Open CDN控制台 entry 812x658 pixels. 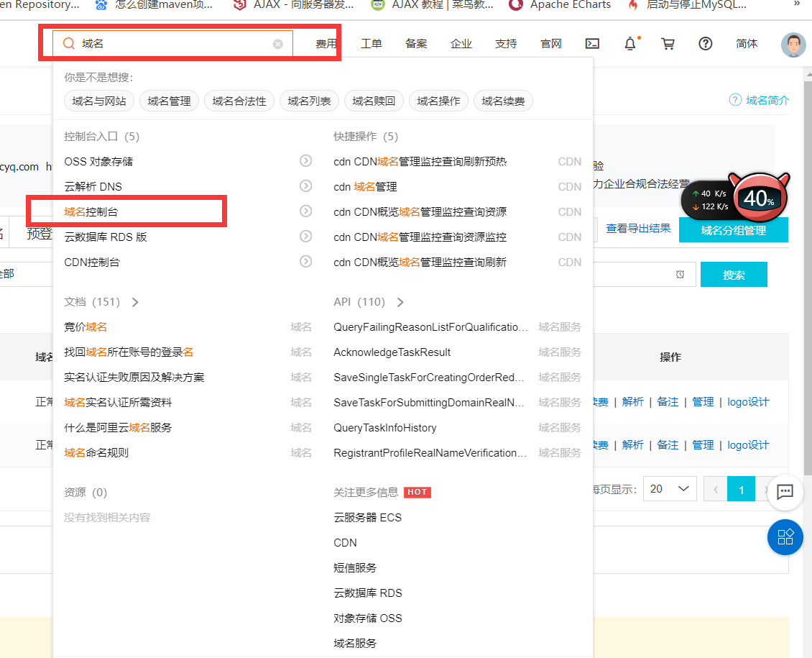pyautogui.click(x=92, y=262)
